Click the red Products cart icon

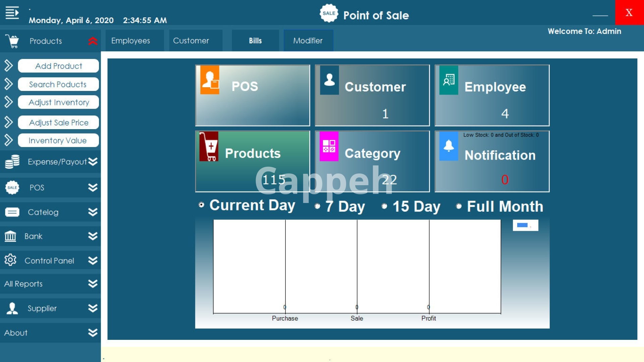click(209, 146)
